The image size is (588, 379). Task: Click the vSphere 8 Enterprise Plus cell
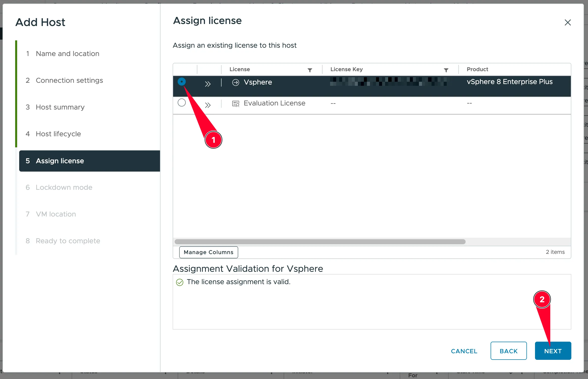[510, 82]
